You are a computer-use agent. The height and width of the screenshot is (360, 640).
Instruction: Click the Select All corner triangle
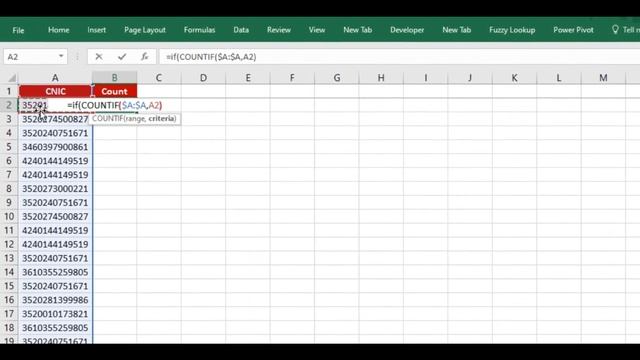point(12,78)
